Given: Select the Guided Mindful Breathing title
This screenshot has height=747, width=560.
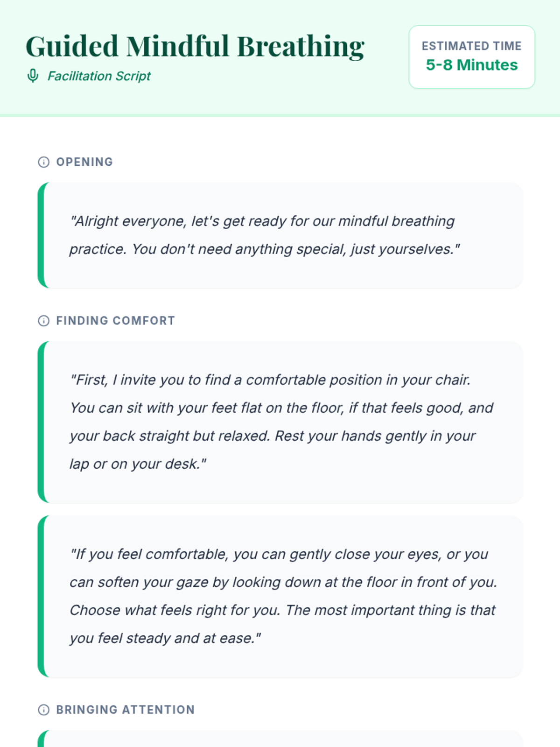Looking at the screenshot, I should pos(195,46).
